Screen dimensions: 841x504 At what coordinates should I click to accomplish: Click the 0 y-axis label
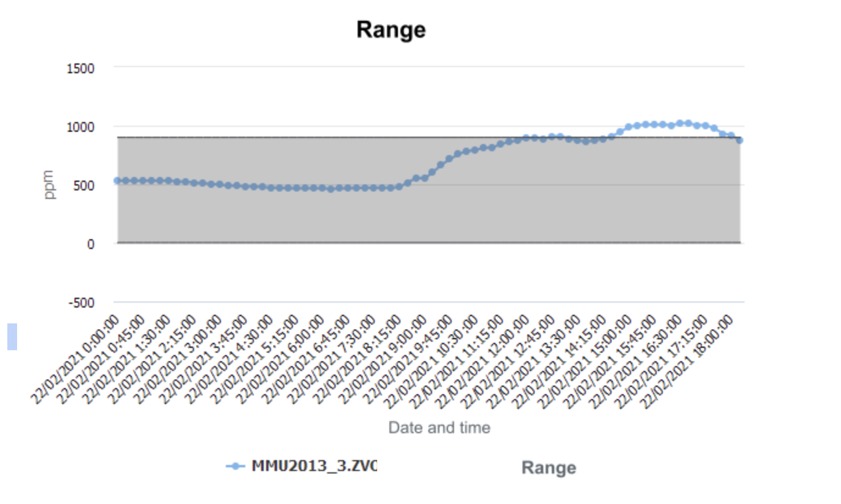(x=91, y=244)
